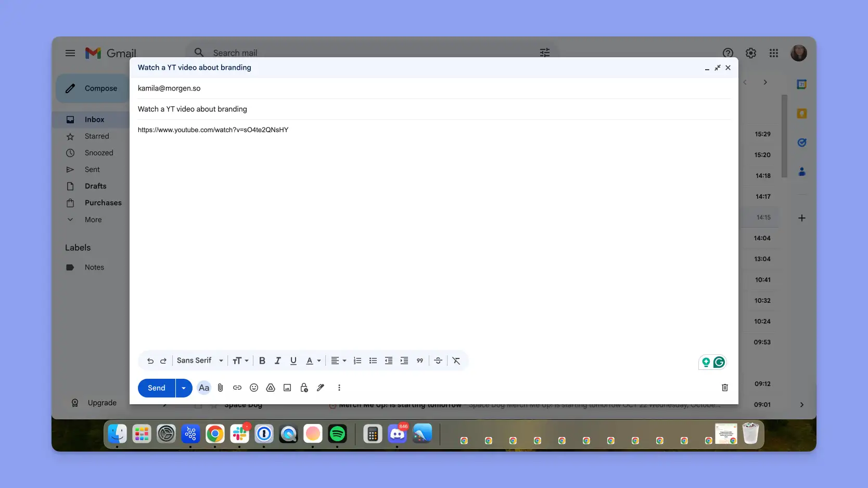This screenshot has width=868, height=488.
Task: Open Google Calendar side panel
Action: click(802, 84)
